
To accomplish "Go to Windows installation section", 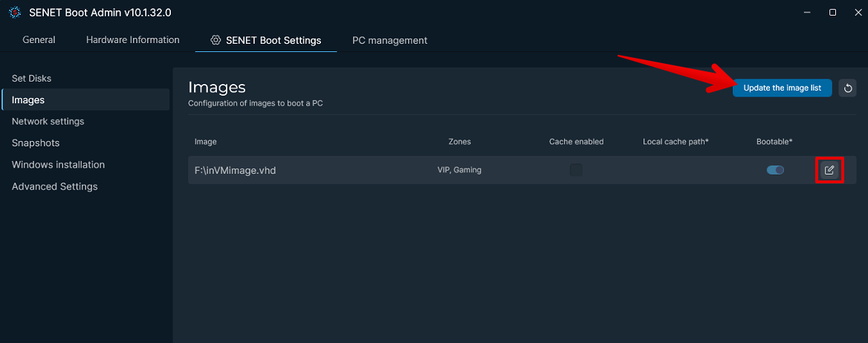I will click(x=58, y=164).
